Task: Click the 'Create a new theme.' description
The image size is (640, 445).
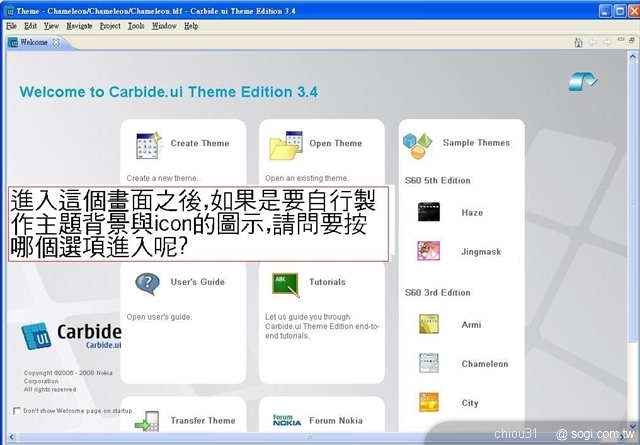Action: (162, 178)
